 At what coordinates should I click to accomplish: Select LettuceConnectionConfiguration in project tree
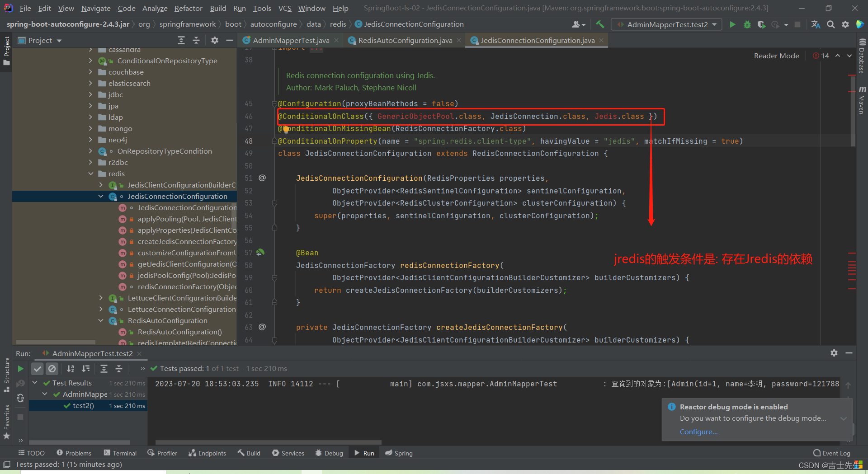[x=181, y=310]
